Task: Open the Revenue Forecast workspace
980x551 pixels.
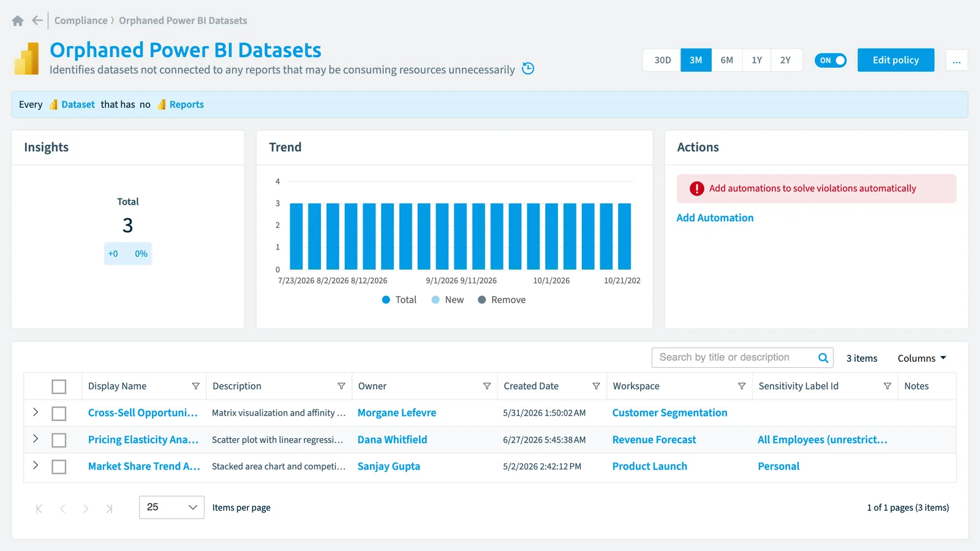Action: pyautogui.click(x=654, y=440)
